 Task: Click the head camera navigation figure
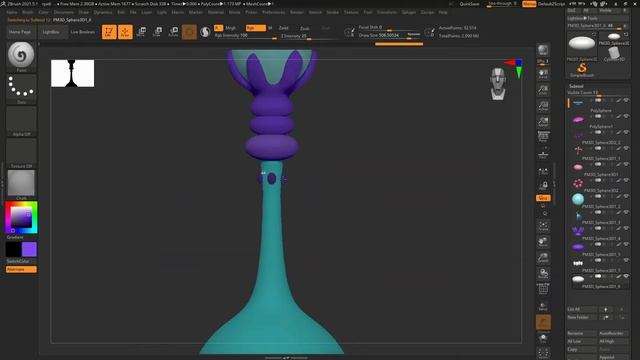point(498,84)
